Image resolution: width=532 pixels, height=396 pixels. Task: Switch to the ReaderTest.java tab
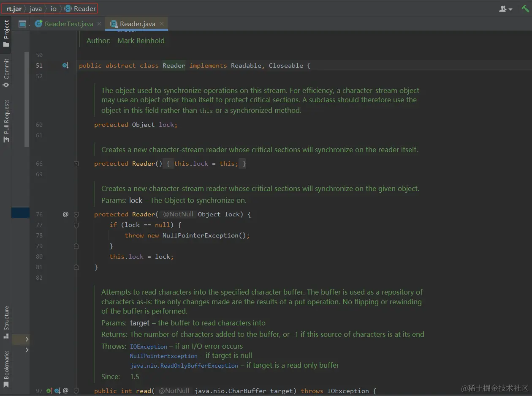69,24
